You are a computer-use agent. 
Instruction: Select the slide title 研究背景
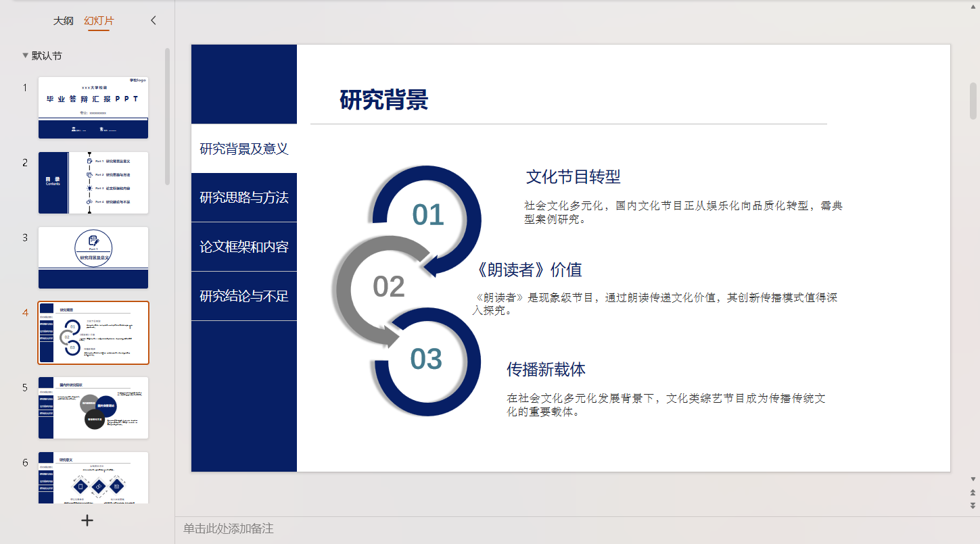(x=383, y=99)
